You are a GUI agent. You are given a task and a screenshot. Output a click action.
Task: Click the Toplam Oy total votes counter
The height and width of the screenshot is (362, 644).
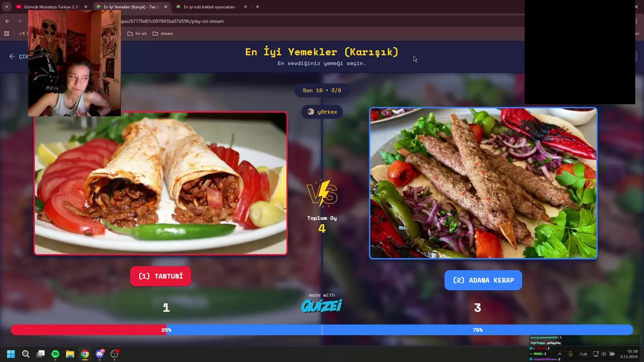(x=322, y=224)
